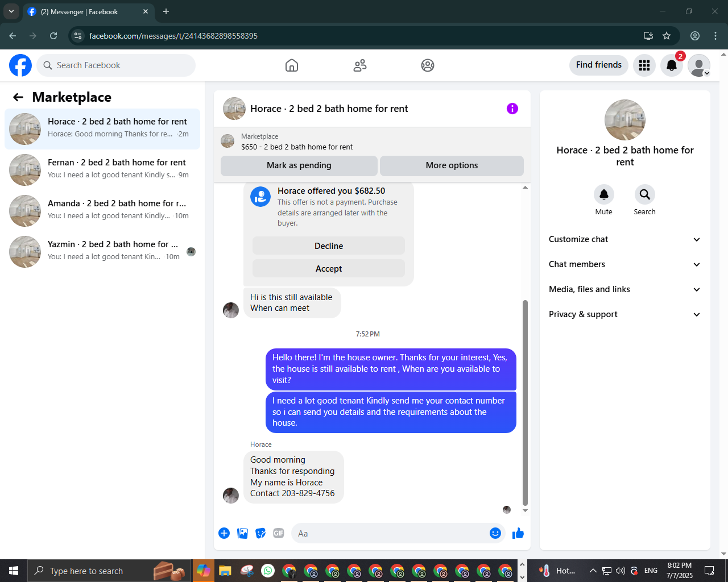
Task: Mute this conversation with bell icon
Action: (x=604, y=194)
